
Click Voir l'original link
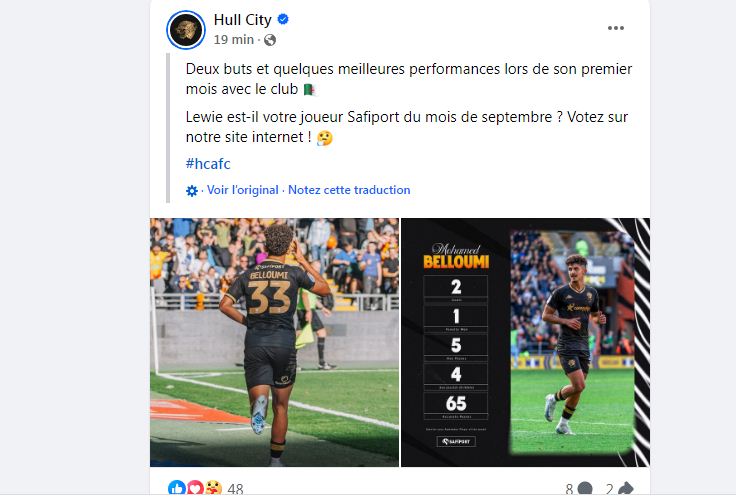(x=243, y=190)
